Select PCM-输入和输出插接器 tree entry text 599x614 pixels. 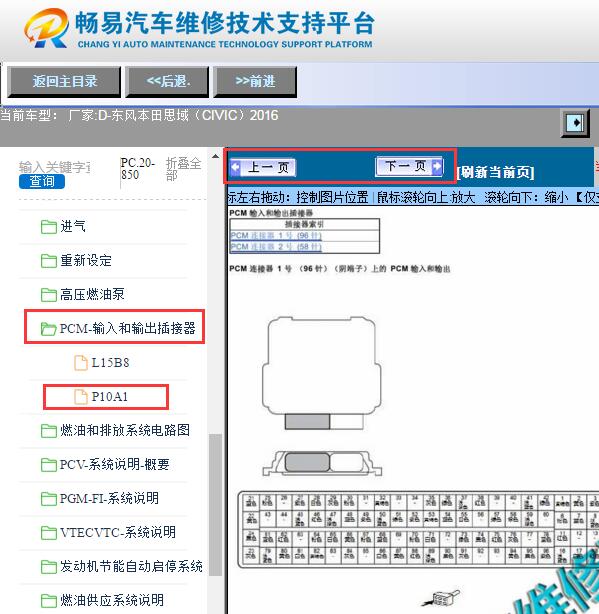coord(128,328)
